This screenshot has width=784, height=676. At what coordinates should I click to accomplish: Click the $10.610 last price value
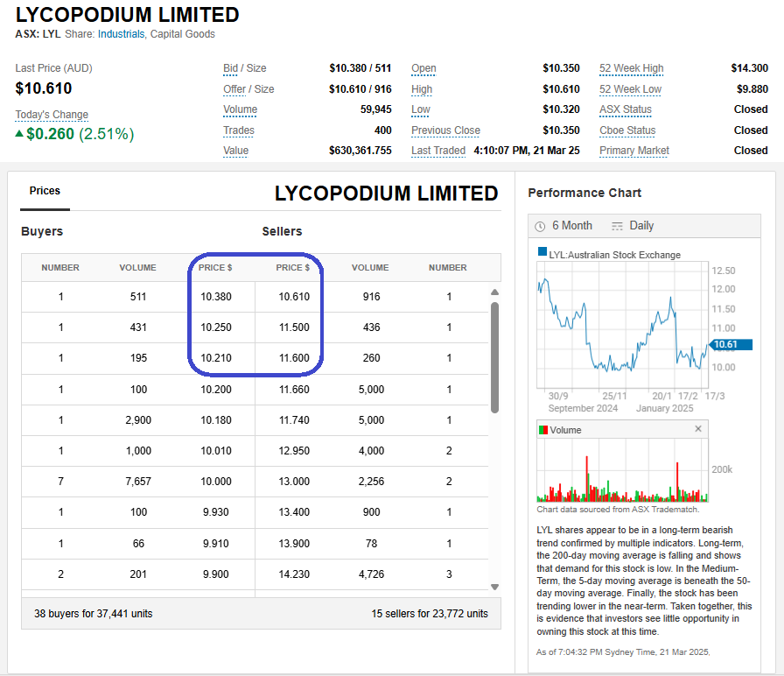click(x=44, y=88)
